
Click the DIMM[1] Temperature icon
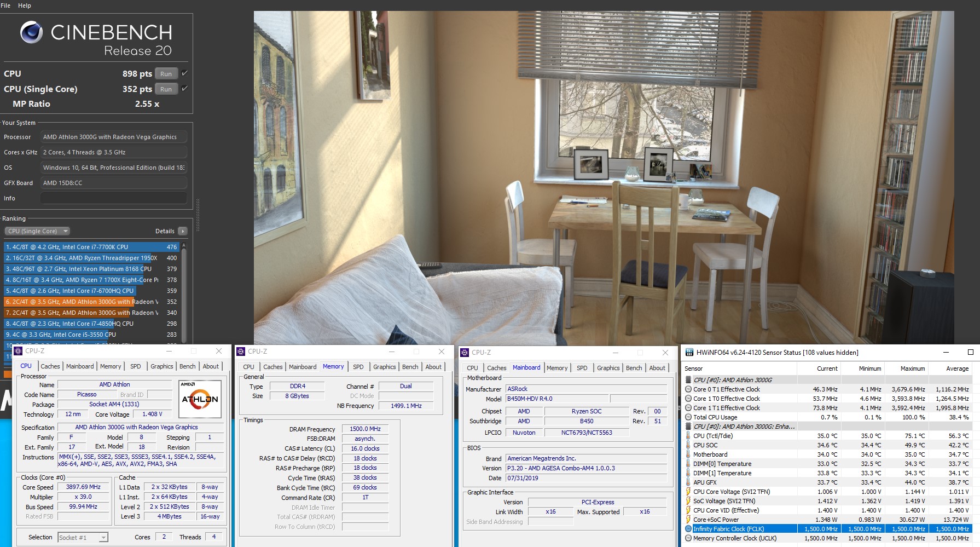point(688,473)
